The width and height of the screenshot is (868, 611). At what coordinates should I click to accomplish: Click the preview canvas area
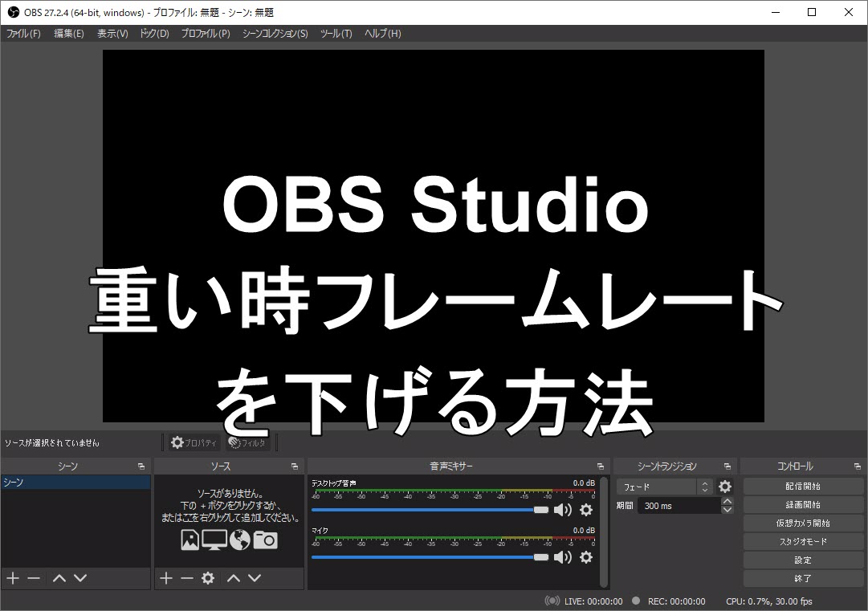(434, 236)
